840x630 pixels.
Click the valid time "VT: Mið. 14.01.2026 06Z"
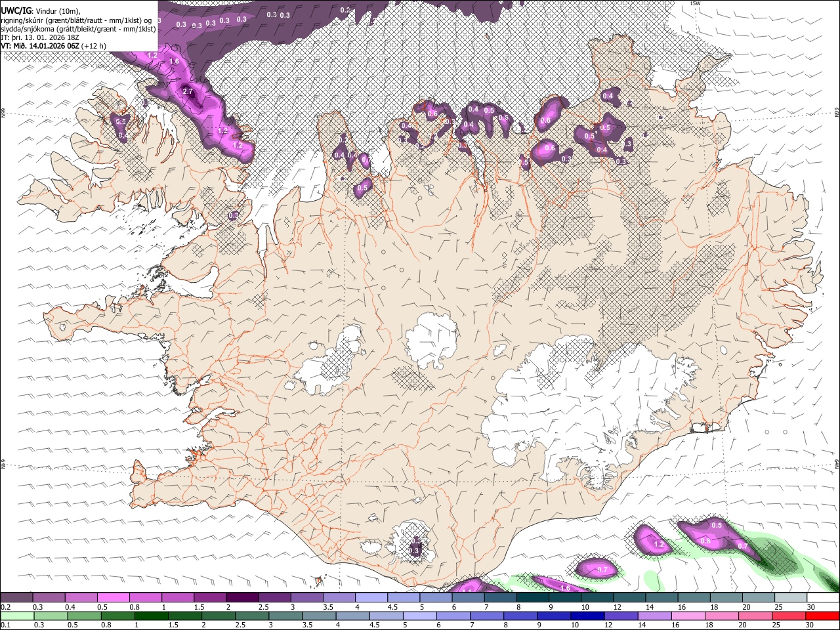click(x=41, y=46)
